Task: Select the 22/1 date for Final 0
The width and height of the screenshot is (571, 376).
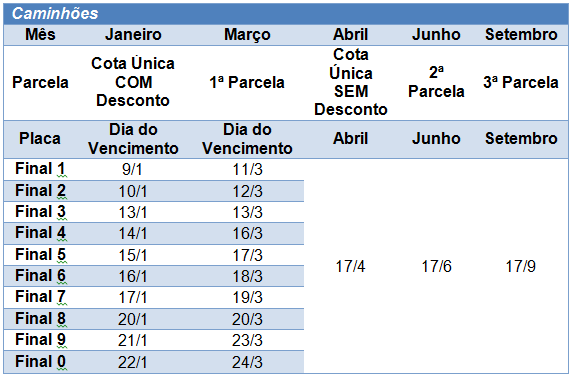Action: [x=133, y=363]
